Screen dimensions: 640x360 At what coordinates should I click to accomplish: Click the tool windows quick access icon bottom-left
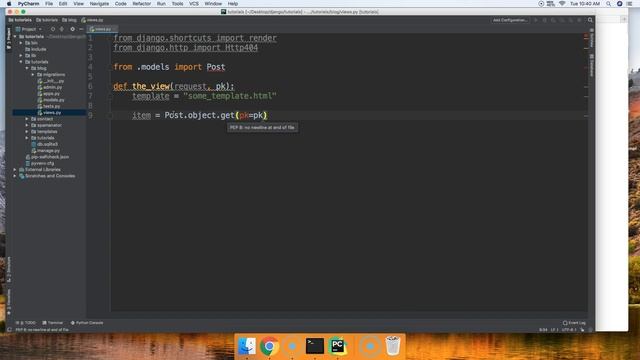(9, 330)
